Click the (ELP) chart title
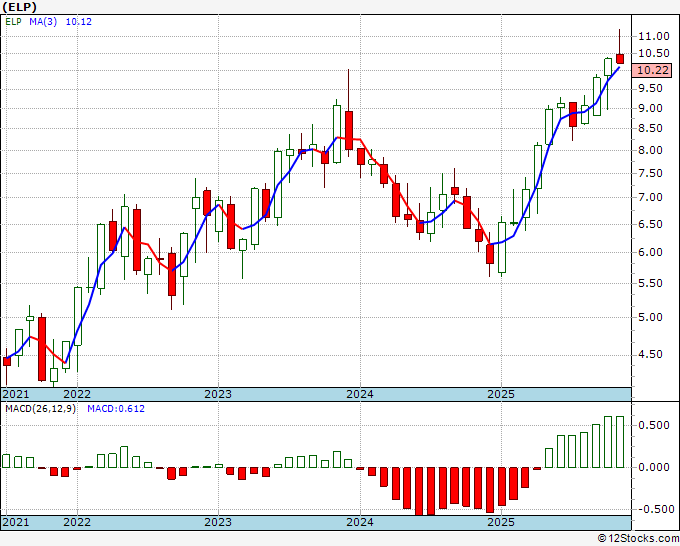The width and height of the screenshot is (680, 546). pyautogui.click(x=20, y=7)
